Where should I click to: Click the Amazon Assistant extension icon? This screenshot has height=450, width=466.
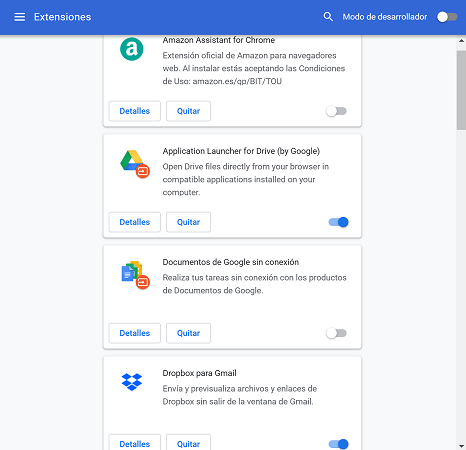[132, 49]
